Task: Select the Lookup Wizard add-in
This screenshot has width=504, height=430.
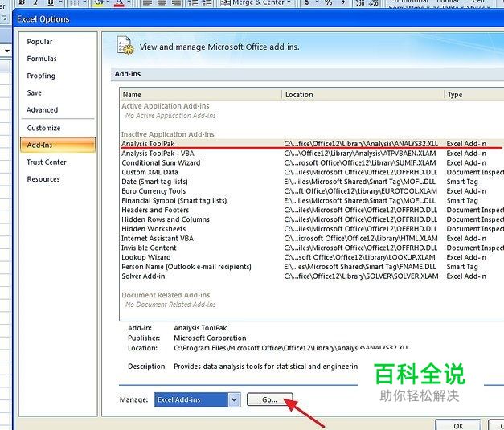Action: 312,257
